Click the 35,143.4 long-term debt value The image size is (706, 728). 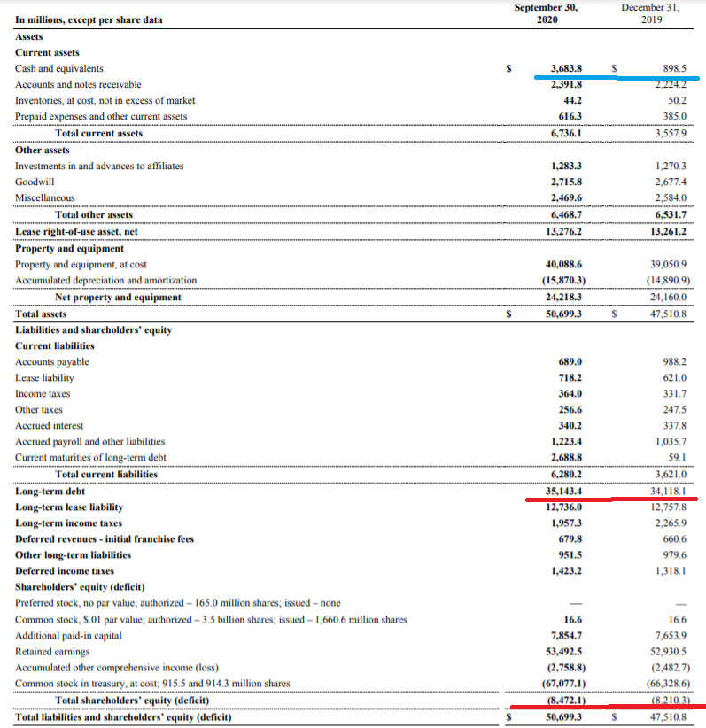click(x=564, y=492)
